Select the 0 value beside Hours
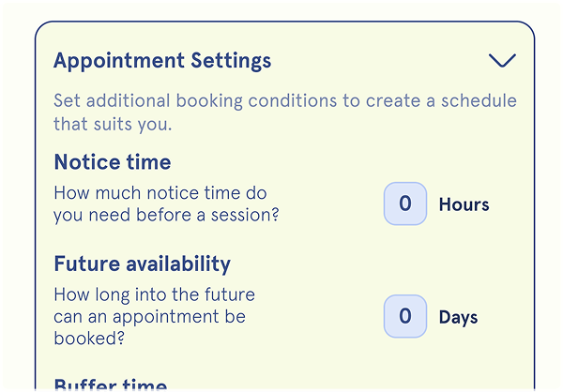This screenshot has width=563, height=392. pos(405,204)
